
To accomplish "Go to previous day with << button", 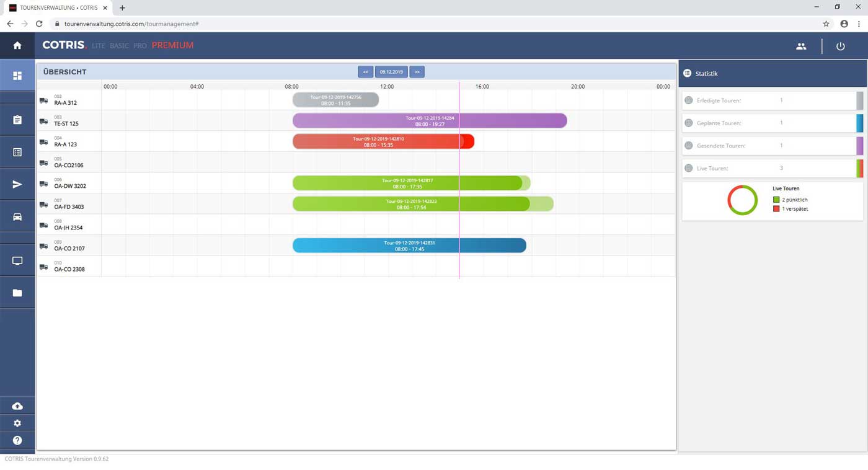I will tap(365, 72).
